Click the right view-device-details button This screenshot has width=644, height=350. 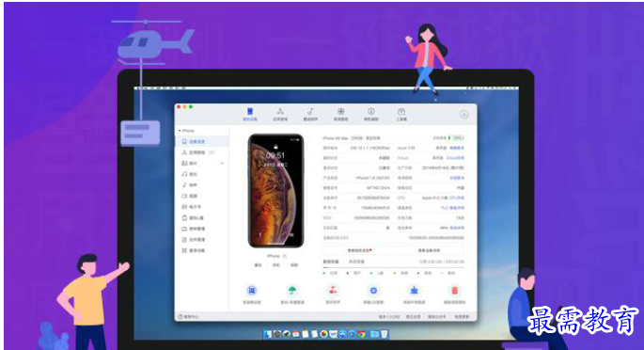430,250
